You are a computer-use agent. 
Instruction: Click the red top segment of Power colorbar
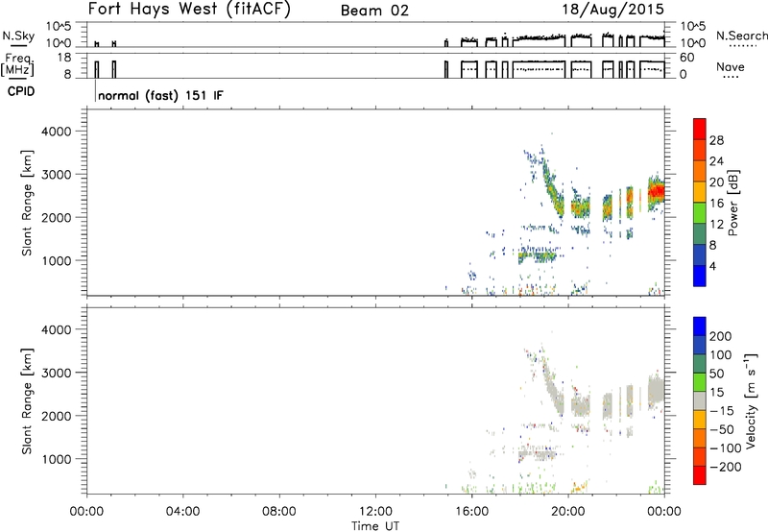[x=700, y=129]
